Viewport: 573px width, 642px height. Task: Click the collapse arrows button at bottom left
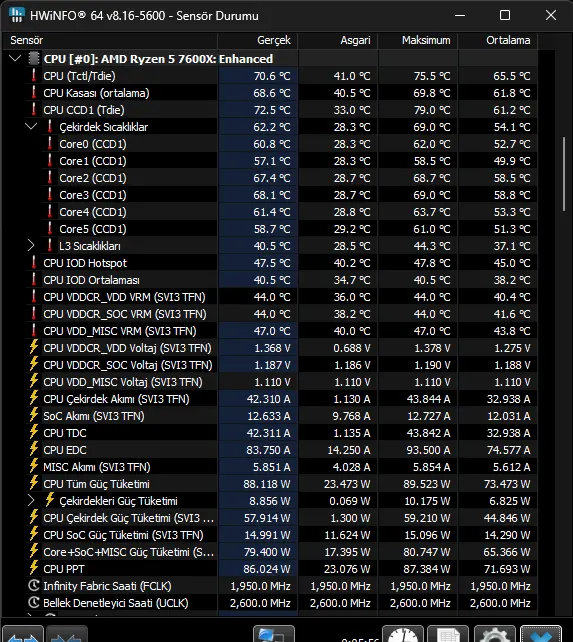point(67,634)
